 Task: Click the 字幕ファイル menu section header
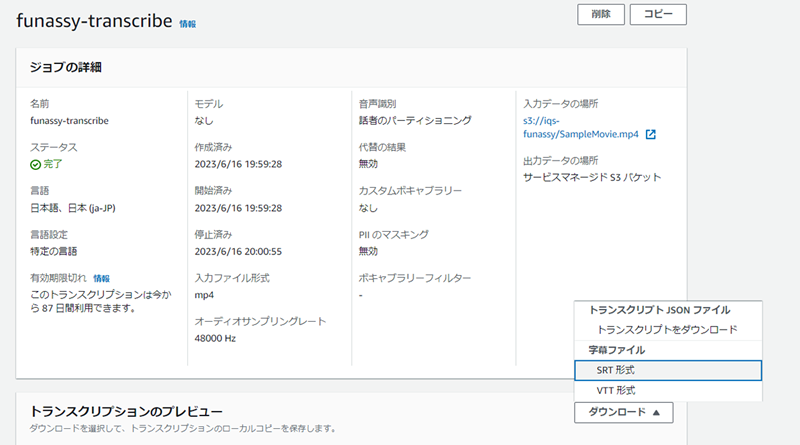pyautogui.click(x=616, y=350)
